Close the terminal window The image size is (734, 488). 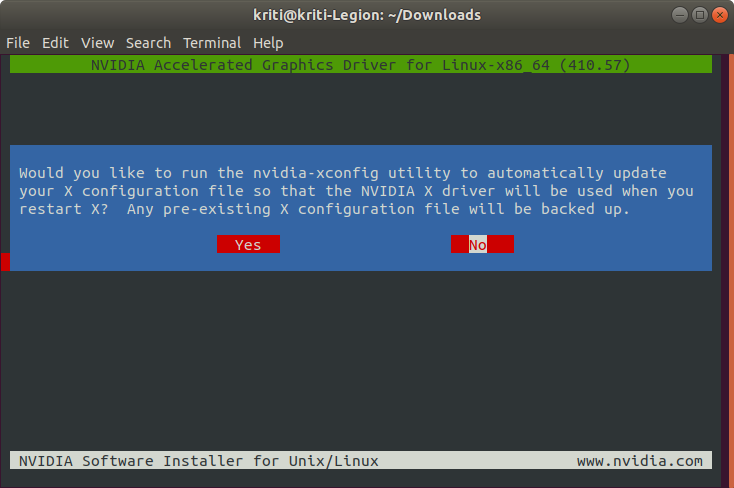pyautogui.click(x=720, y=15)
